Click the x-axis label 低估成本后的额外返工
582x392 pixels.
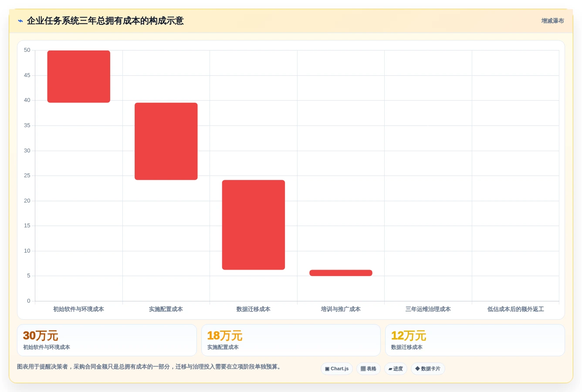pos(516,309)
